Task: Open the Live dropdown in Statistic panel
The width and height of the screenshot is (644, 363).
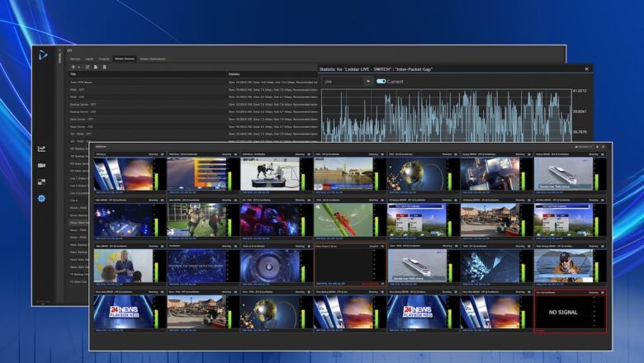Action: click(x=347, y=81)
